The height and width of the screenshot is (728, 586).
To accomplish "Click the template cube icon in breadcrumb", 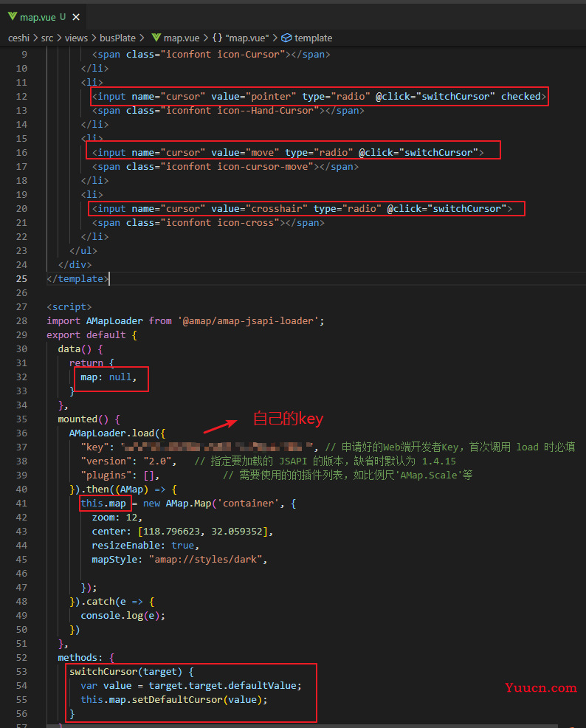I will [287, 38].
